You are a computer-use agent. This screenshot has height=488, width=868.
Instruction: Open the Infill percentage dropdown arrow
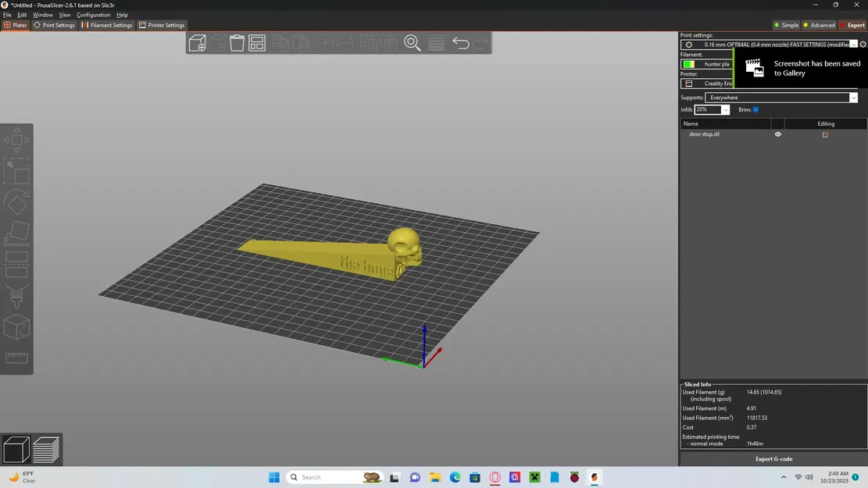click(725, 109)
